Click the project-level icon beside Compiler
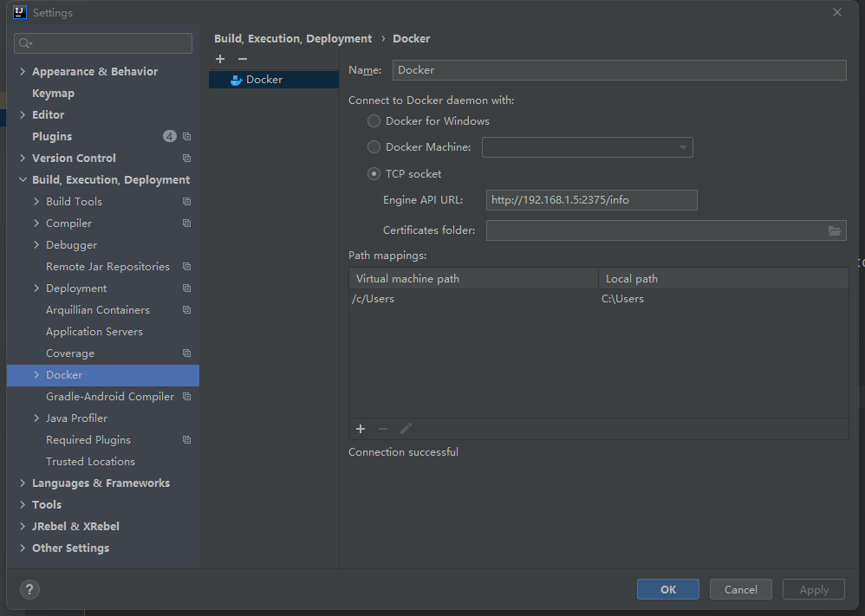Image resolution: width=865 pixels, height=616 pixels. pyautogui.click(x=186, y=224)
